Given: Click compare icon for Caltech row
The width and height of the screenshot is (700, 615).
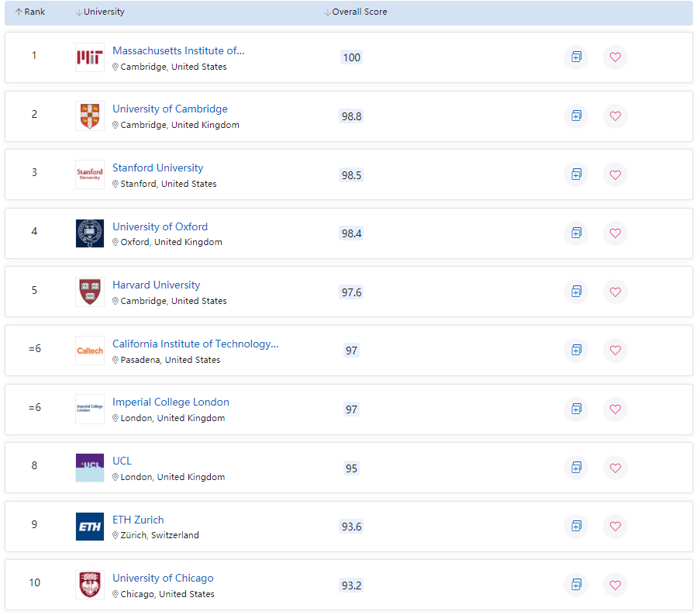Looking at the screenshot, I should 576,350.
